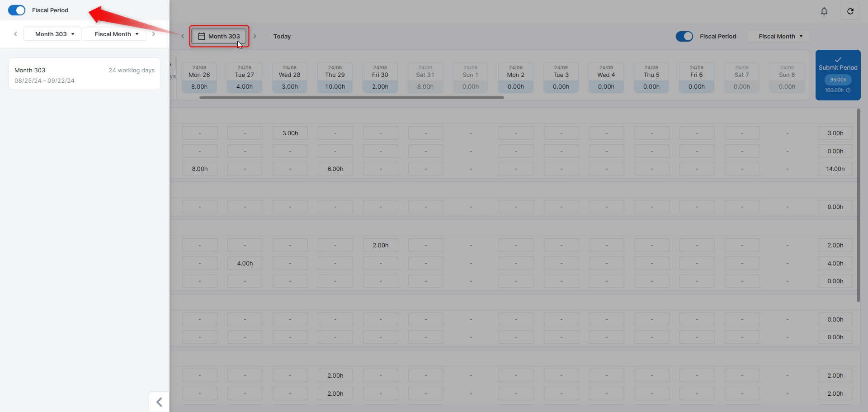This screenshot has height=412, width=868.
Task: Click next arrow beside Month 303 button
Action: coord(255,36)
